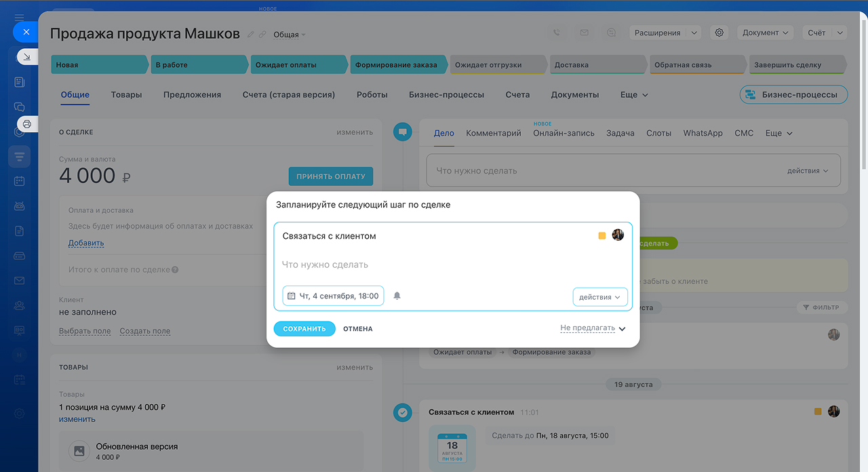Open the hamburger menu in the left sidebar
This screenshot has height=472, width=868.
tap(19, 18)
